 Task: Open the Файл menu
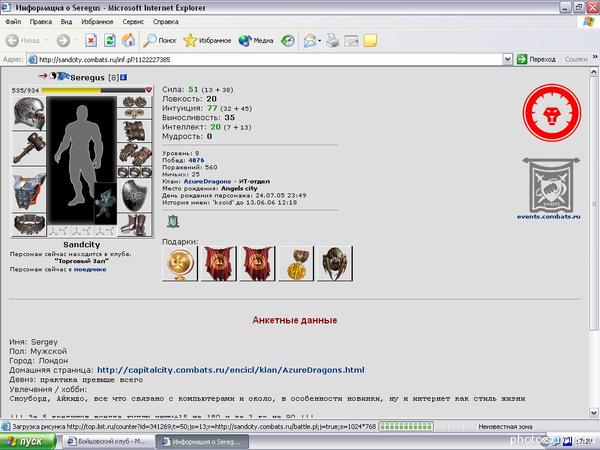click(x=13, y=22)
